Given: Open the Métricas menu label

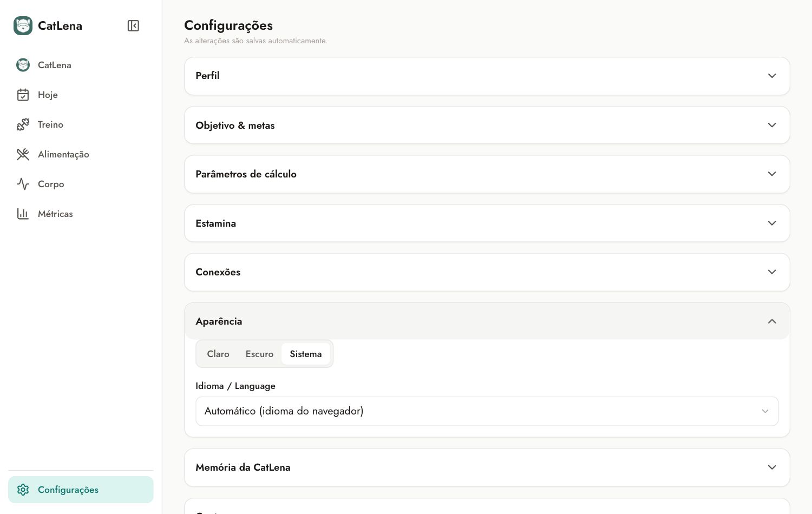Looking at the screenshot, I should click(x=55, y=214).
